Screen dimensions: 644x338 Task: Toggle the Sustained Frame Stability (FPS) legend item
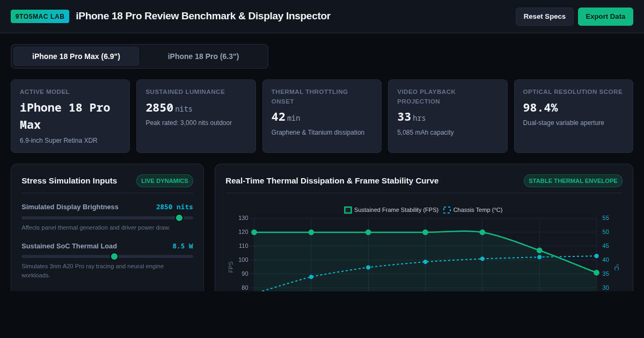point(391,210)
